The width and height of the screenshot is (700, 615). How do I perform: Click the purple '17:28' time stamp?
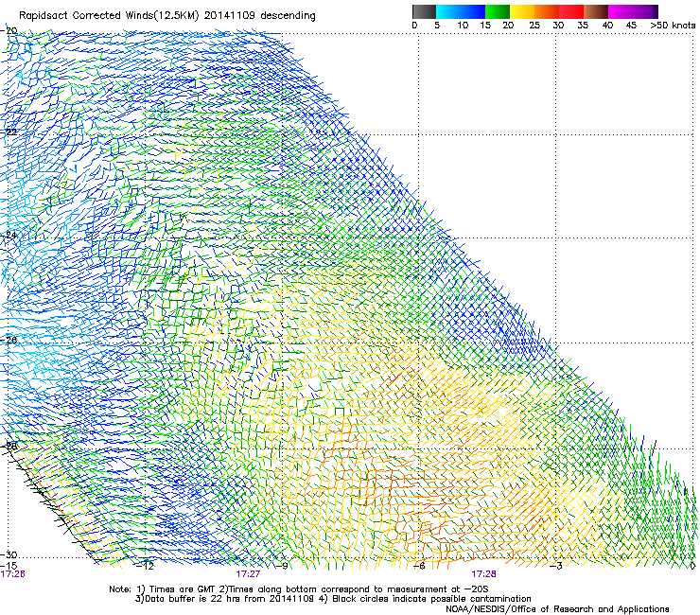(x=484, y=574)
